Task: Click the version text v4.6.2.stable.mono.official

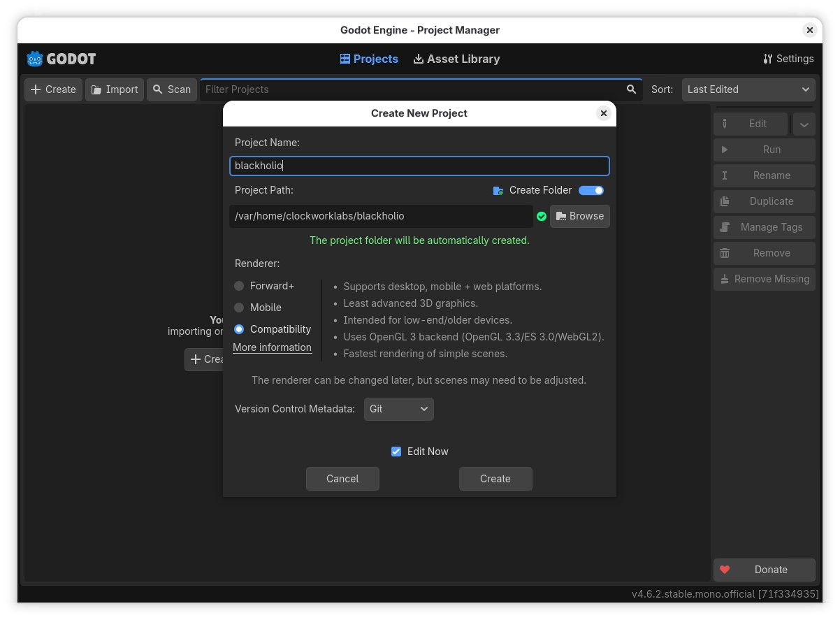Action: pyautogui.click(x=725, y=594)
